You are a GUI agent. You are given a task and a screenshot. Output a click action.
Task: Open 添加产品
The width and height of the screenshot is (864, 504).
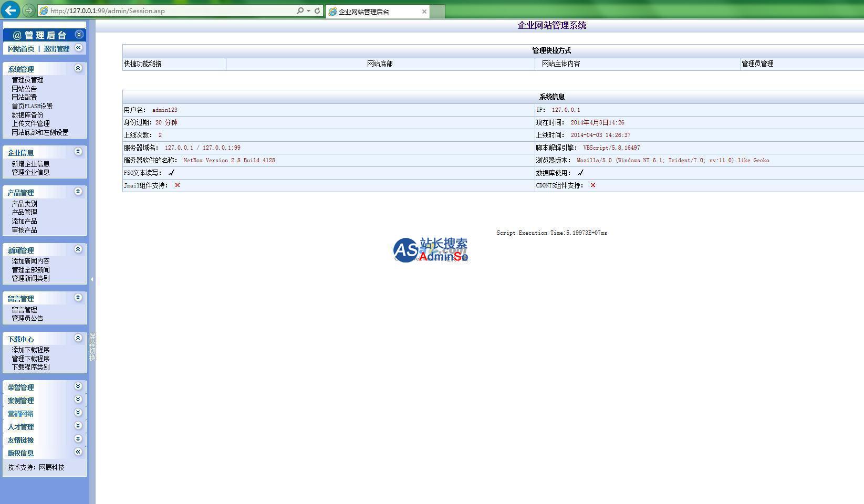(24, 221)
